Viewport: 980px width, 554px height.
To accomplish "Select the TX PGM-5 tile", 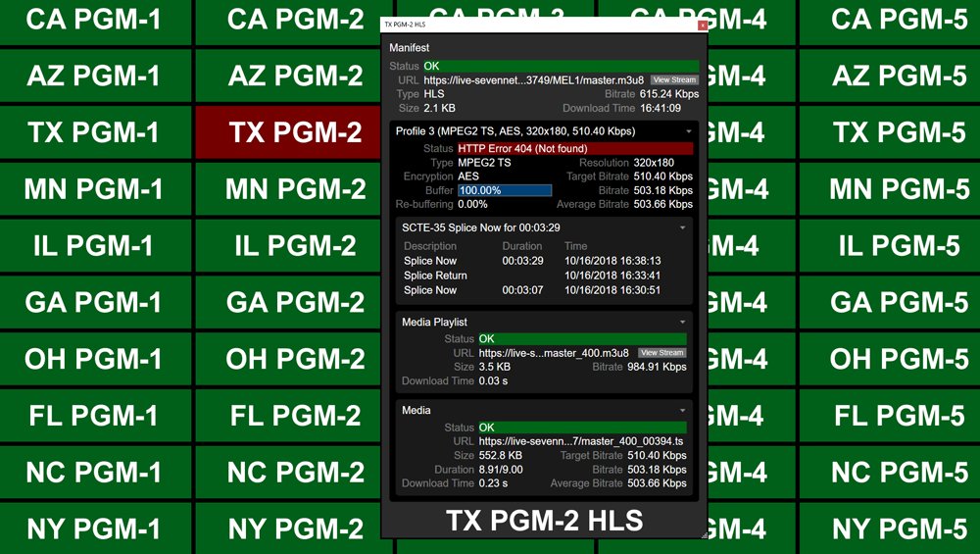I will 890,132.
